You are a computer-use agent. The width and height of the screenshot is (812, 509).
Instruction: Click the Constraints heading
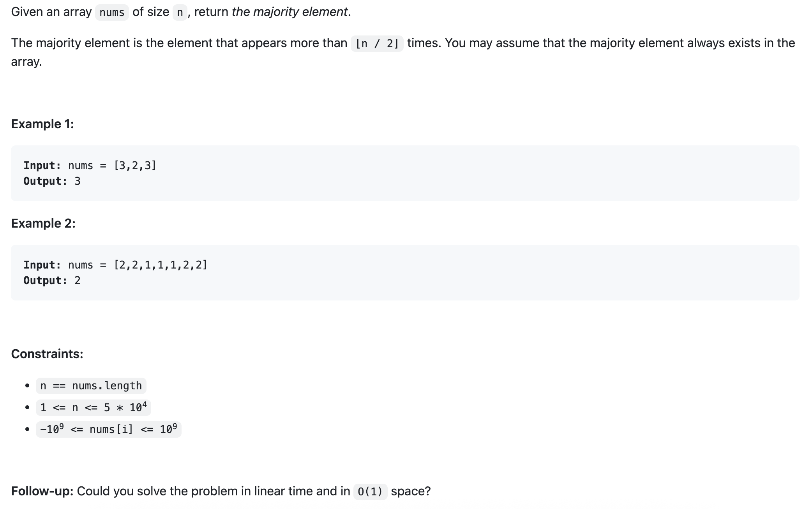click(47, 354)
